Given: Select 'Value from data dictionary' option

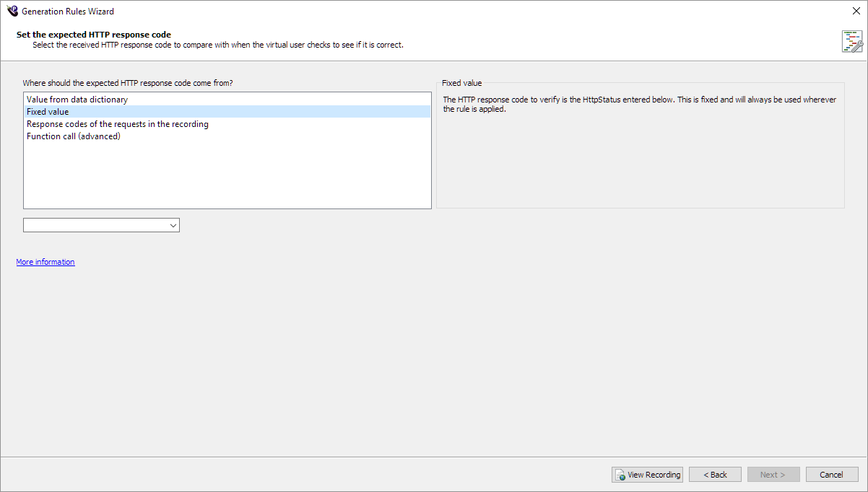Looking at the screenshot, I should [x=77, y=100].
